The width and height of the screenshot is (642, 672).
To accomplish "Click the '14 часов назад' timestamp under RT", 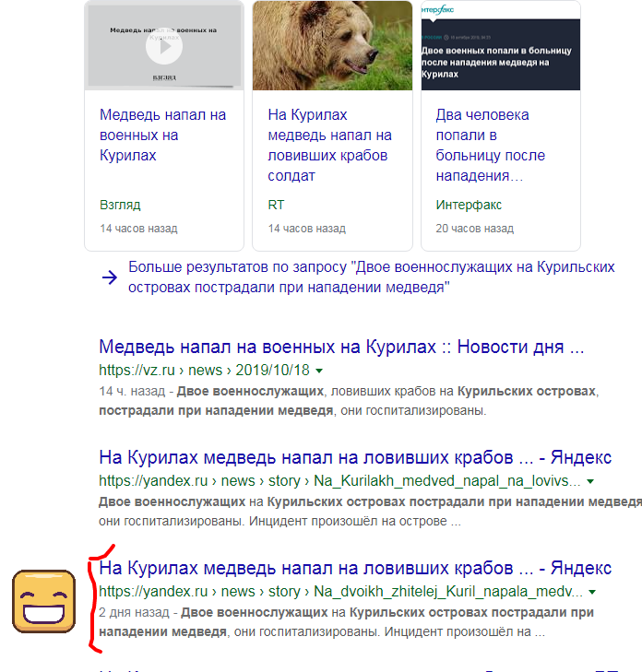I will pos(306,229).
